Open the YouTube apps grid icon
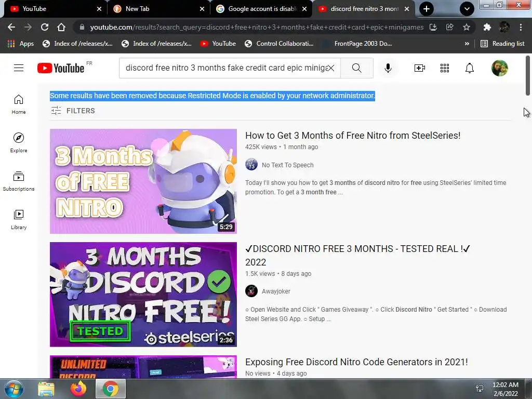The height and width of the screenshot is (399, 532). [x=445, y=68]
